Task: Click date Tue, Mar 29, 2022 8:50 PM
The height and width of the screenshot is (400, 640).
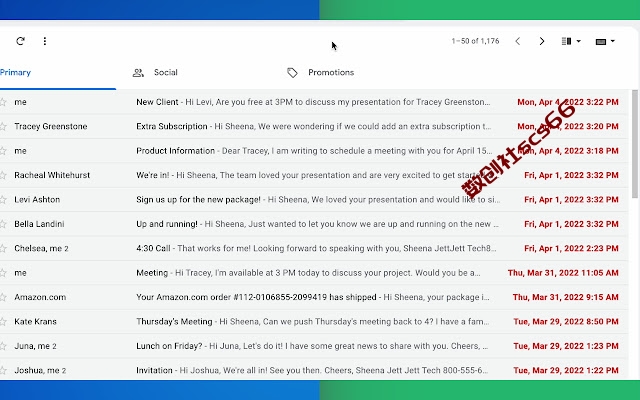Action: pos(566,322)
